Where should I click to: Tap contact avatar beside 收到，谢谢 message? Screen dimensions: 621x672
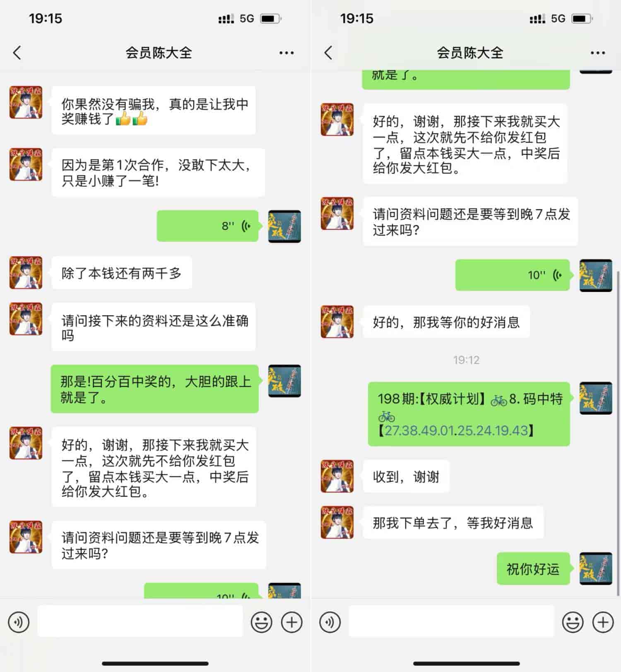[337, 476]
